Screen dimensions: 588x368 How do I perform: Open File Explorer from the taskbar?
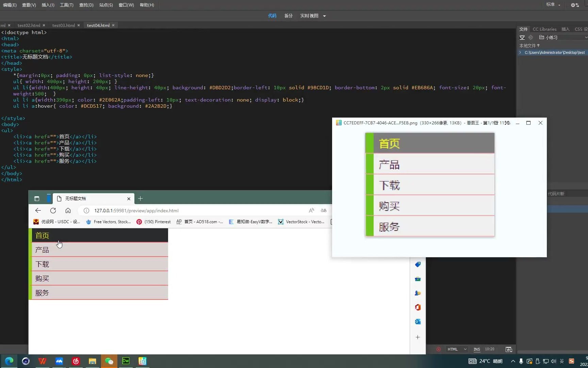click(92, 361)
